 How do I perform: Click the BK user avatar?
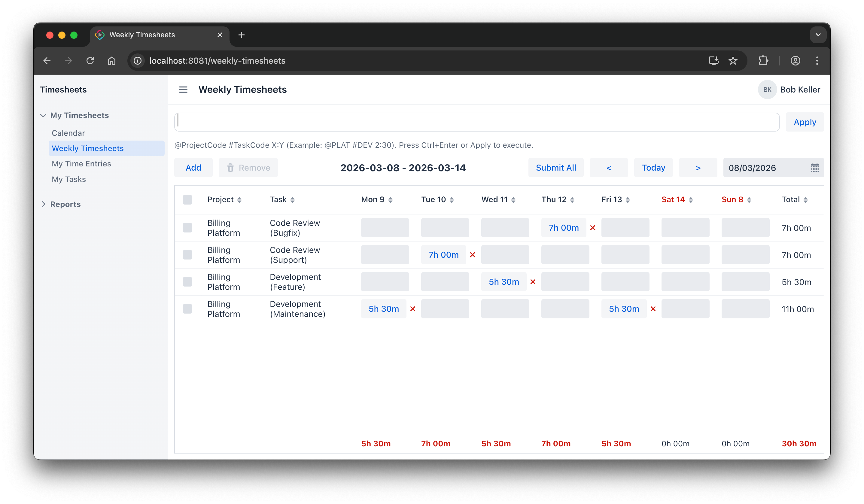pyautogui.click(x=767, y=90)
